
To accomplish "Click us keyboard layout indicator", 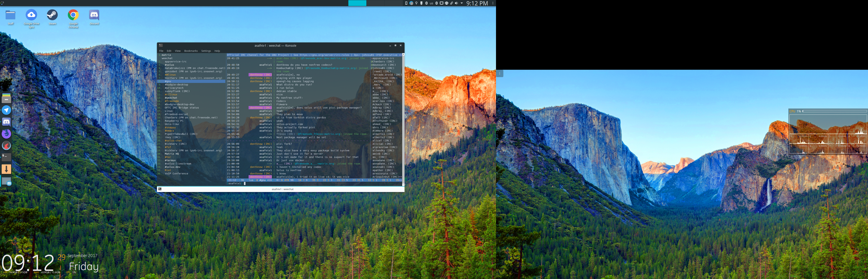I will (431, 3).
